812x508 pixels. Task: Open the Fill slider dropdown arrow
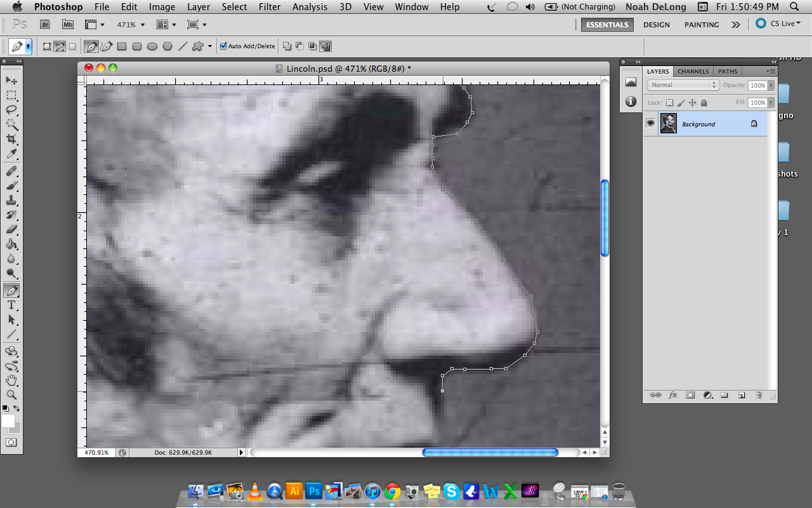771,102
